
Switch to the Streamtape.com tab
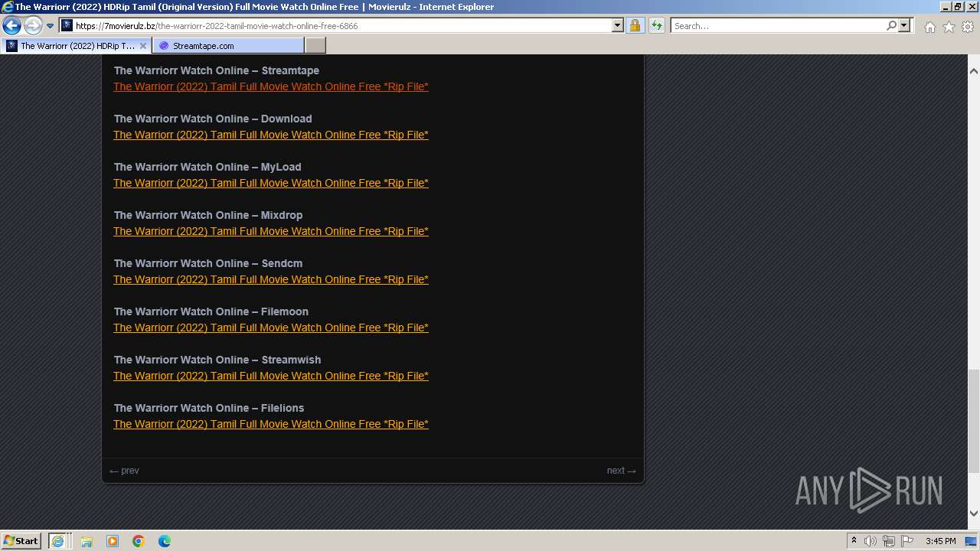tap(228, 46)
